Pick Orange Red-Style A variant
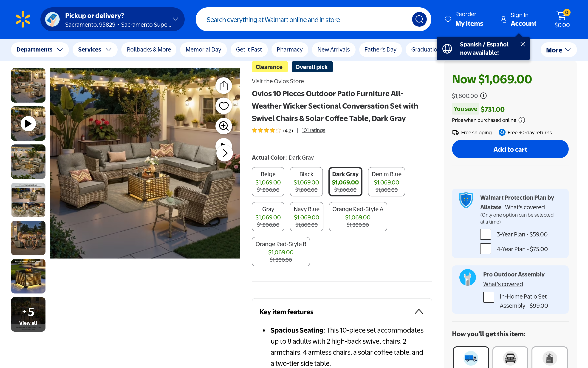The width and height of the screenshot is (588, 368). tap(358, 217)
